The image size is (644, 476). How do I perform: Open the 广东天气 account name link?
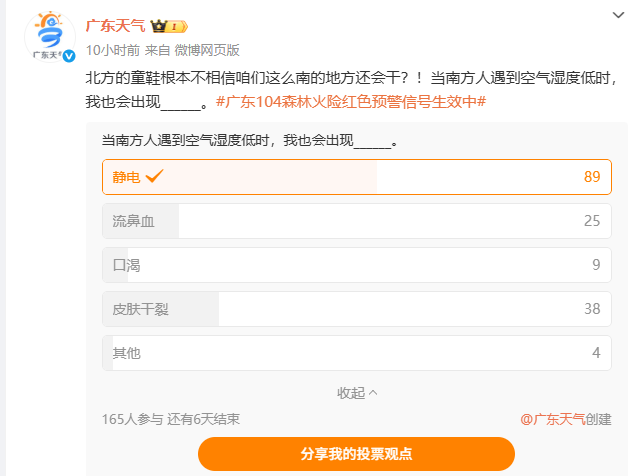(116, 26)
